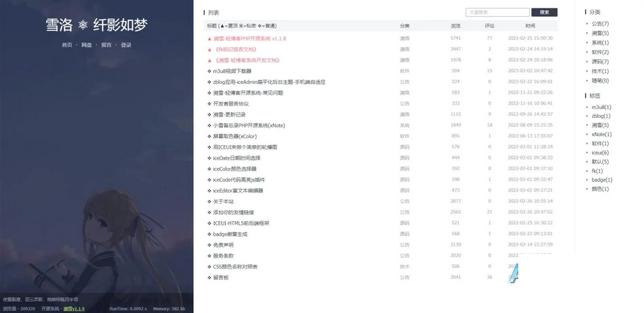The width and height of the screenshot is (644, 313).
Task: Open the 轻博客开源系统-常见问题 article
Action: coord(247,93)
